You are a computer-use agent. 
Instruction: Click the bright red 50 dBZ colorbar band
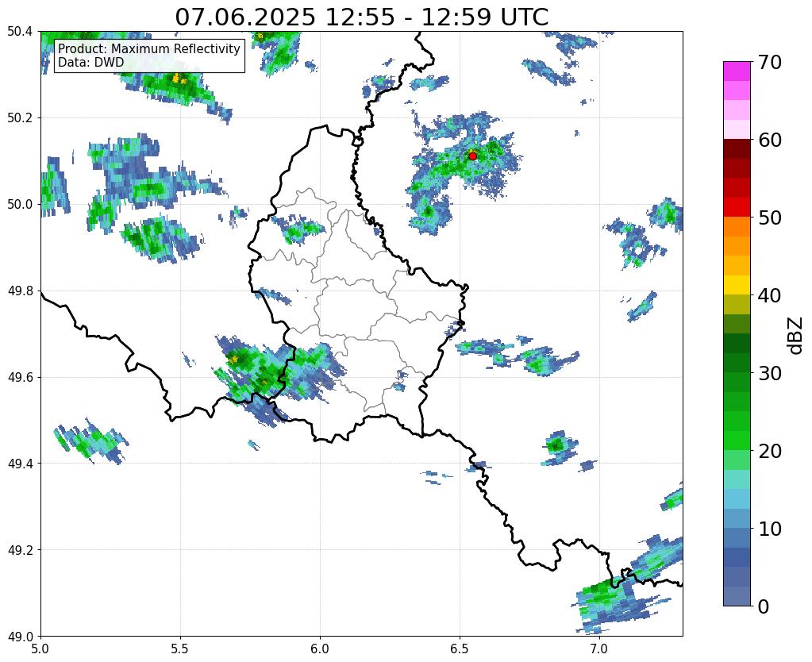(737, 206)
